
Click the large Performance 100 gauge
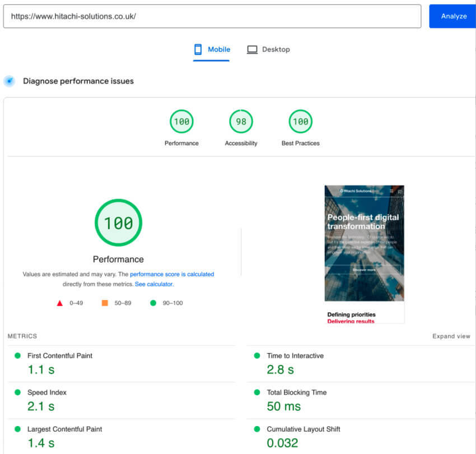tap(118, 223)
